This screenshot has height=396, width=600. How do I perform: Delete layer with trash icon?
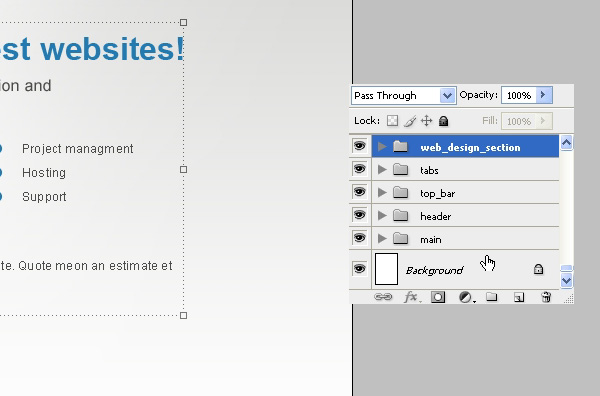546,297
